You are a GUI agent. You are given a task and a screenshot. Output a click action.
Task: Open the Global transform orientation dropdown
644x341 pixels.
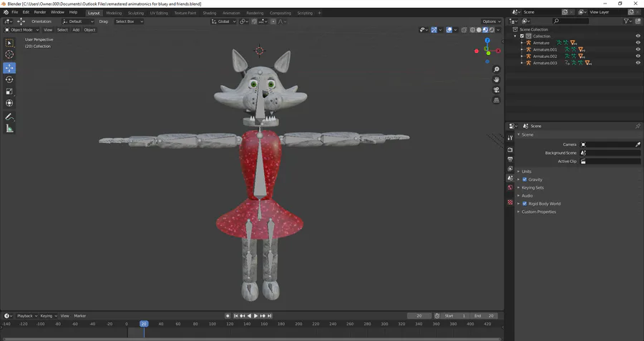[x=224, y=21]
